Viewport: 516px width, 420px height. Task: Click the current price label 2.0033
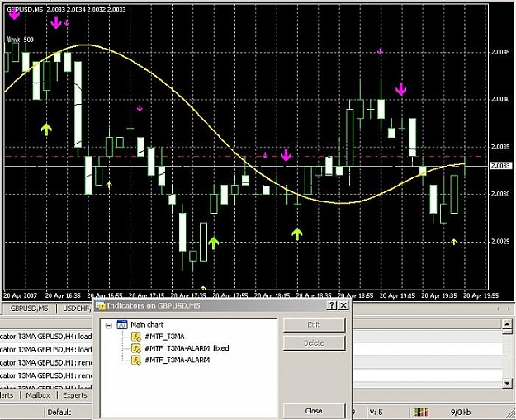coord(501,166)
